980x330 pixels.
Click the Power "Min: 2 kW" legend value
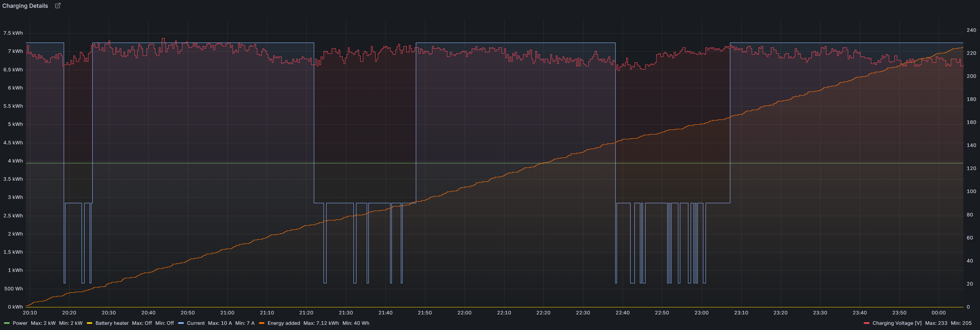71,323
